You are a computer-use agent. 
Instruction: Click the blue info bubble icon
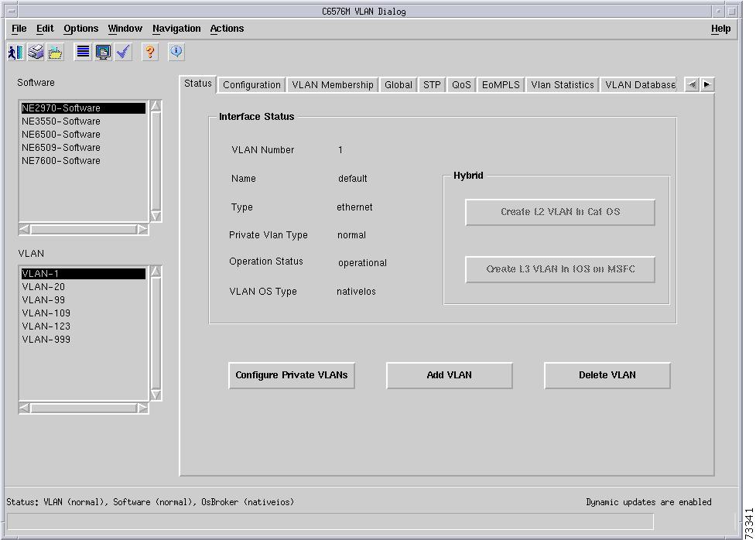pyautogui.click(x=176, y=52)
